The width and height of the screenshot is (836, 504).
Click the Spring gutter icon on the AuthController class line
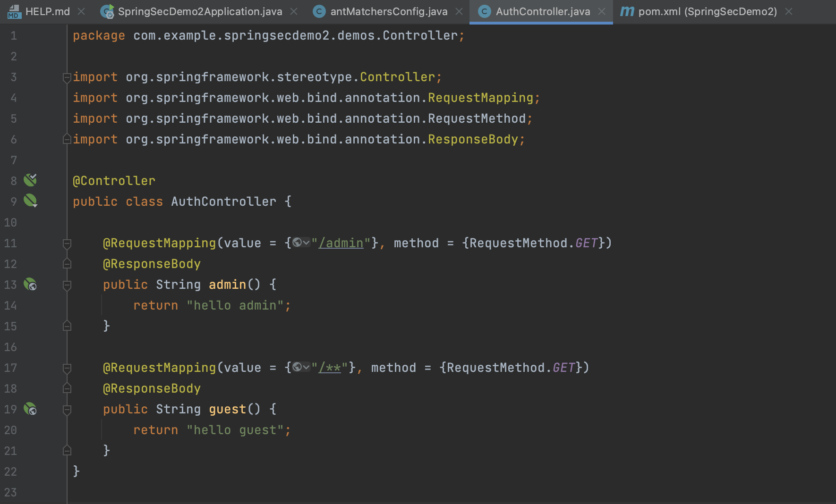click(x=30, y=201)
